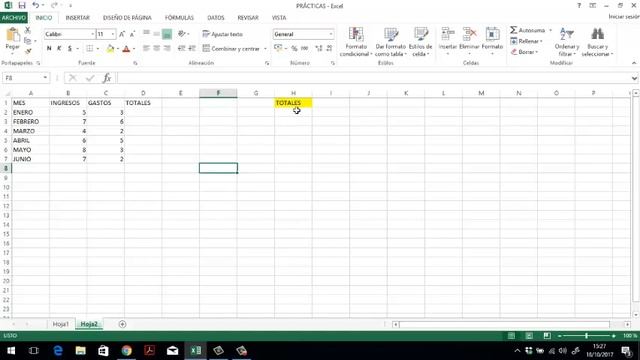The image size is (640, 360).
Task: Open File Explorer from the taskbar
Action: (x=80, y=351)
